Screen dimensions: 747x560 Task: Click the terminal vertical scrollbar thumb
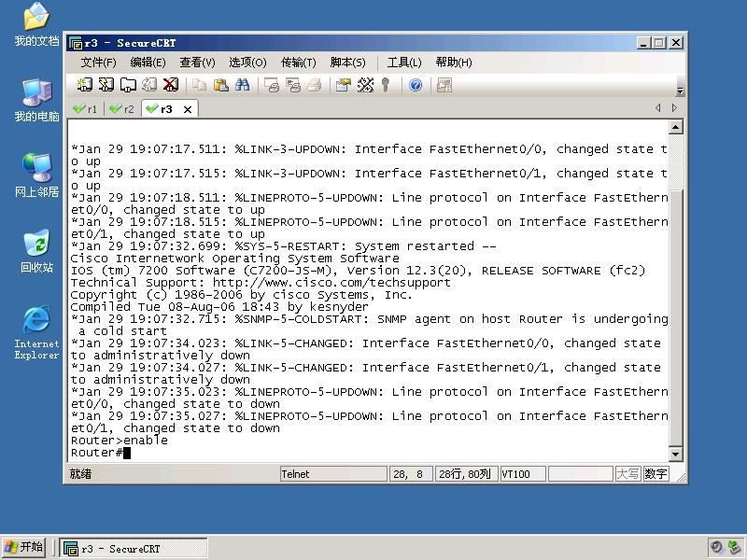point(675,317)
